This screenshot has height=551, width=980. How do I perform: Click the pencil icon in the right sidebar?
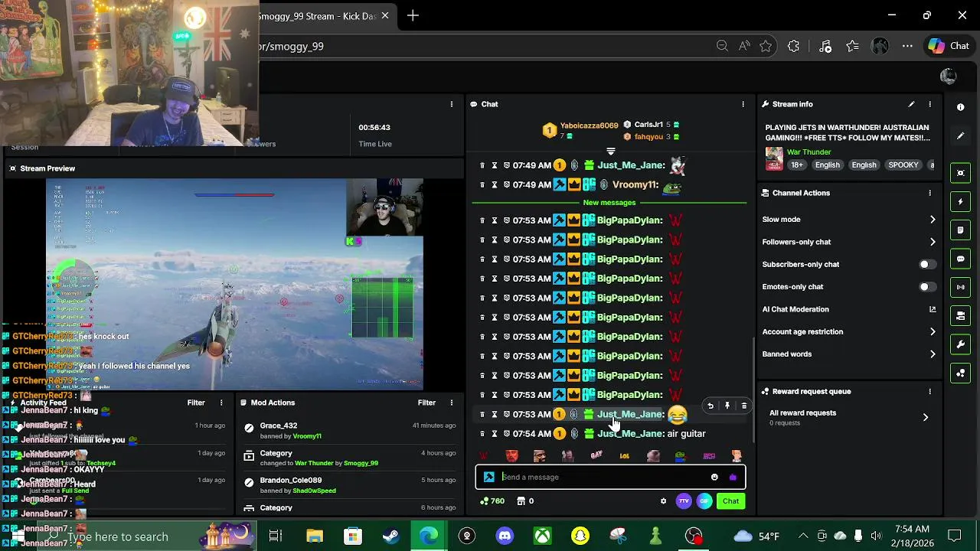[x=961, y=136]
